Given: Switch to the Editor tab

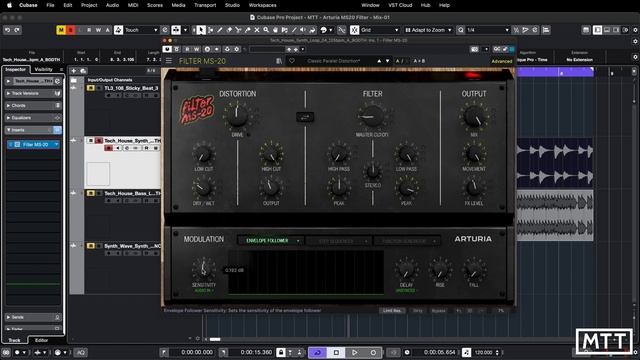Looking at the screenshot, I should [41, 340].
